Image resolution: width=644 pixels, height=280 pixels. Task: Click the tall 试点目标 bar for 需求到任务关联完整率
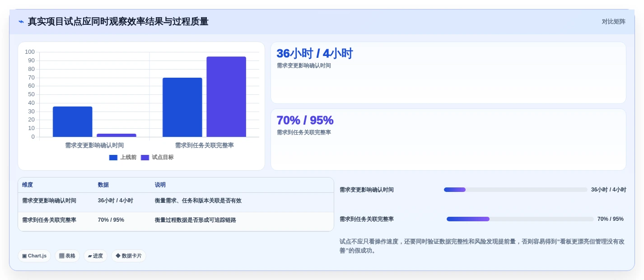click(x=226, y=97)
